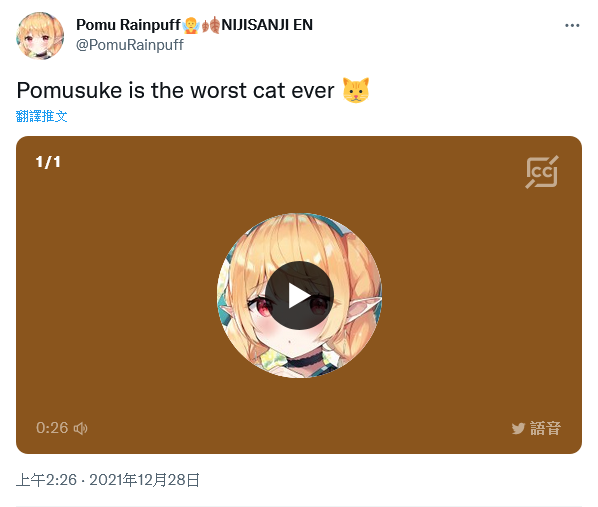Click the 1/1 clip counter

[48, 162]
